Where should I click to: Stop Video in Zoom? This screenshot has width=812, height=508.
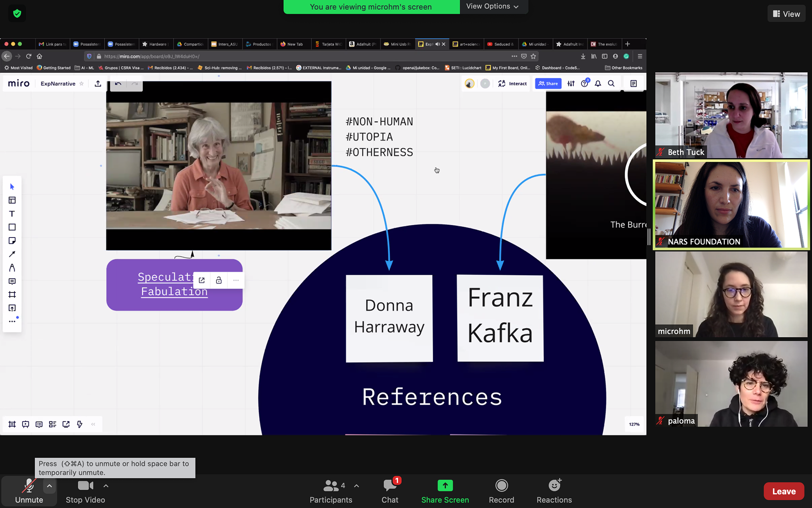(x=85, y=491)
